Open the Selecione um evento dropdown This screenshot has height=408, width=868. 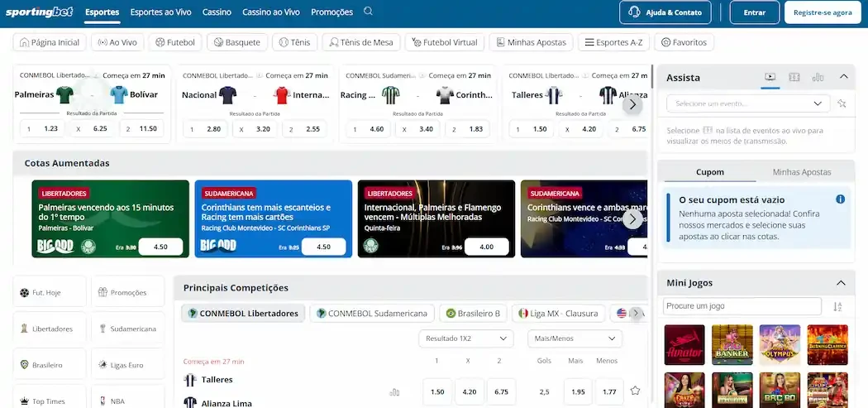(748, 103)
